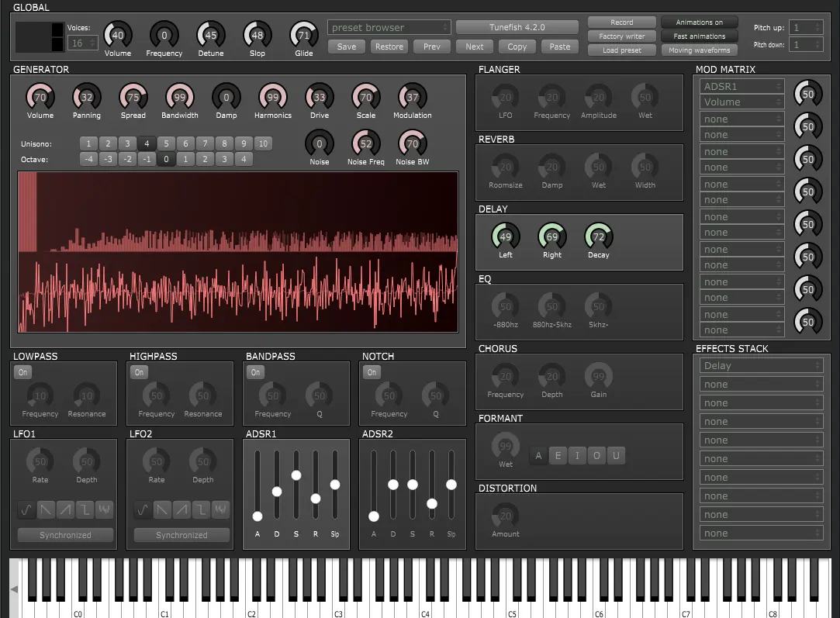
Task: Click the Load preset button
Action: click(621, 50)
